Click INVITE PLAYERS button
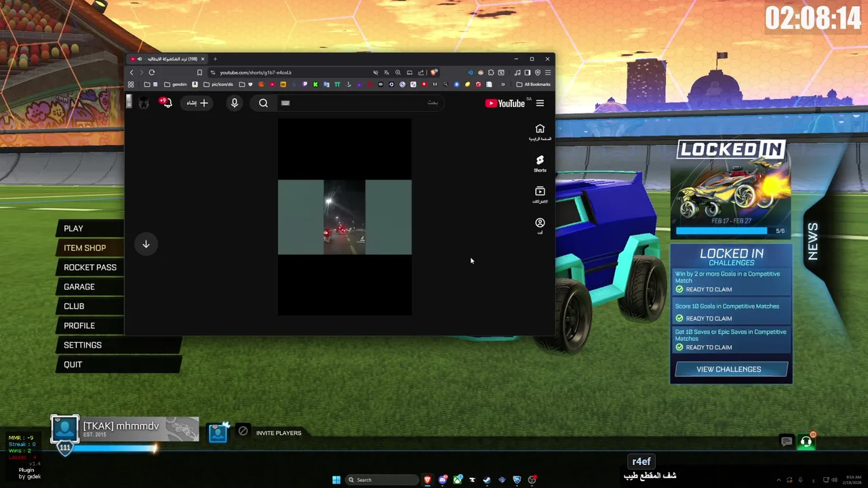 point(279,432)
